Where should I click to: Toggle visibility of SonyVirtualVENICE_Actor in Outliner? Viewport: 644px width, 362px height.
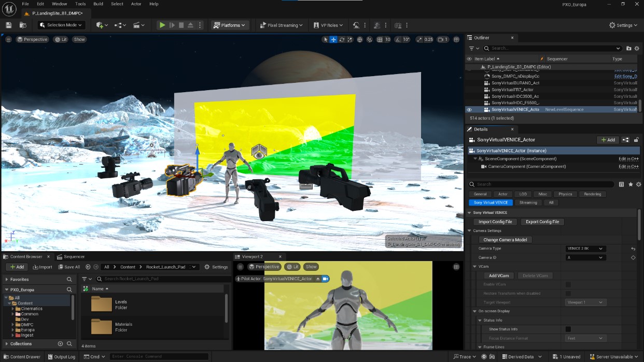click(469, 110)
